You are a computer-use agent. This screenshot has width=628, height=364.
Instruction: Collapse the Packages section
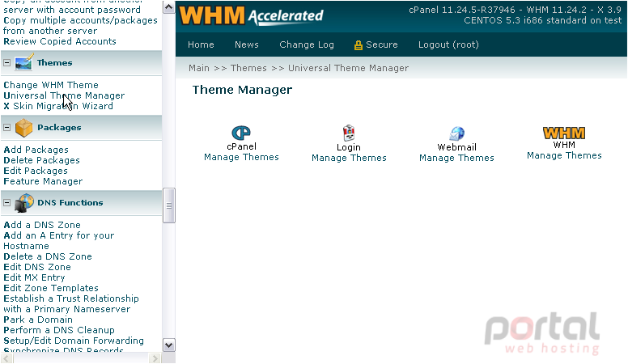6,127
